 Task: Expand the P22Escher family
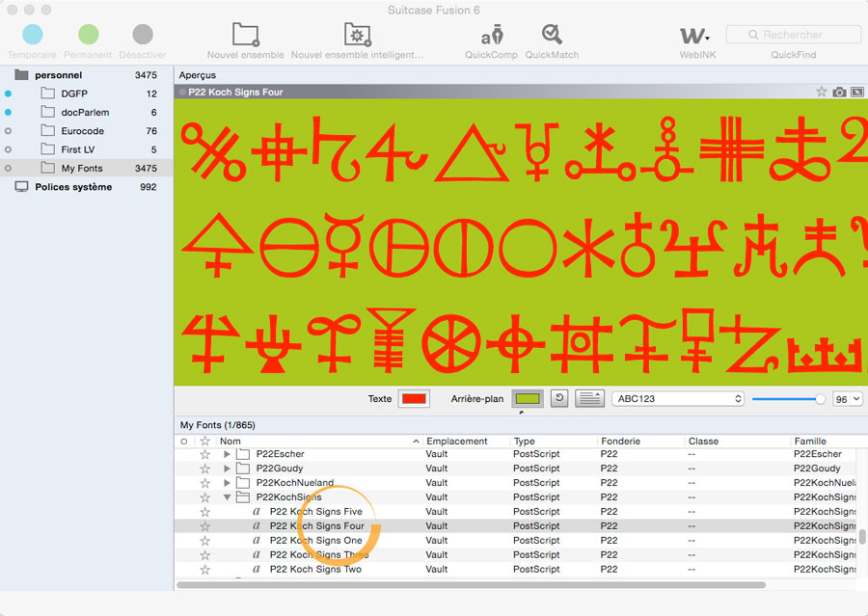pyautogui.click(x=227, y=454)
